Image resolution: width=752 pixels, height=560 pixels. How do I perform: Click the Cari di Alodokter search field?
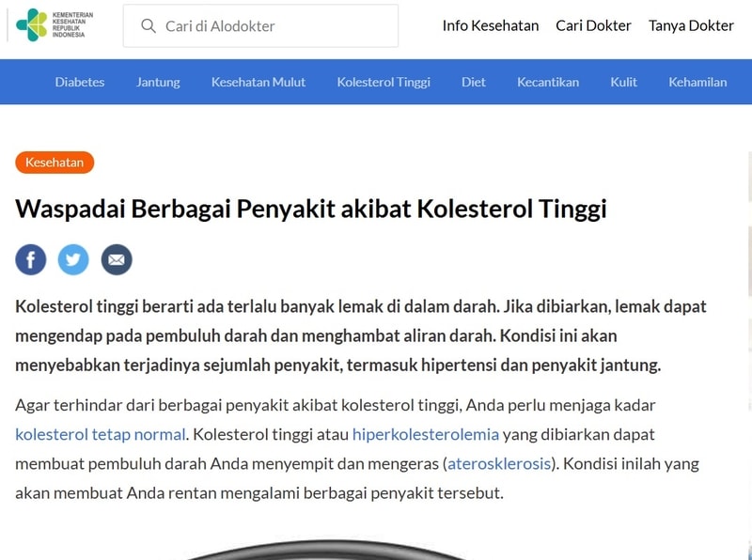coord(260,26)
